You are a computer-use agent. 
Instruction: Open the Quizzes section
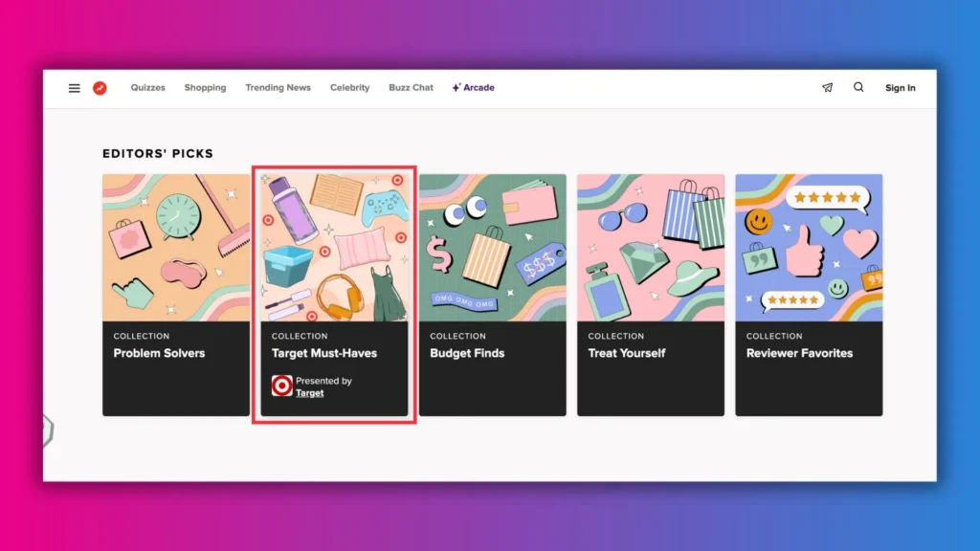[x=147, y=87]
